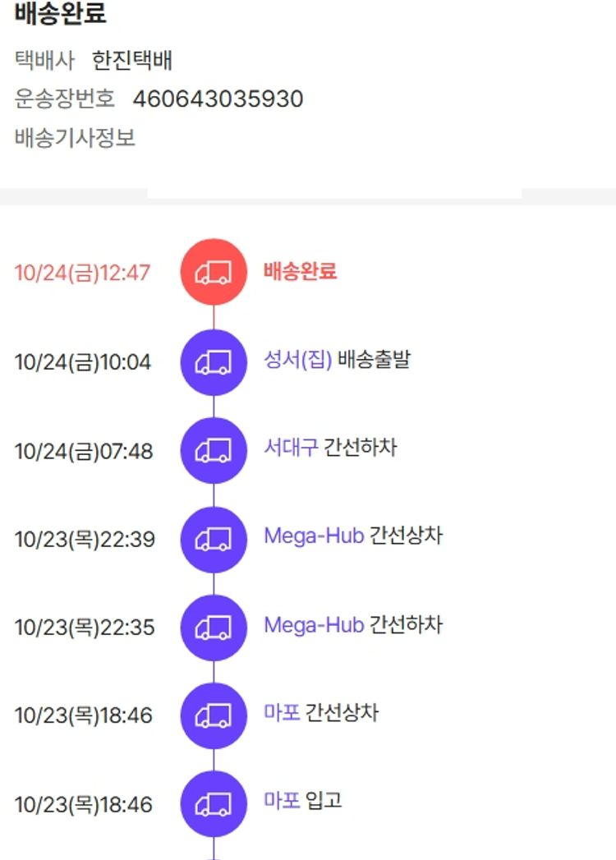Click truck icon beside 마포 간선상차

[214, 715]
